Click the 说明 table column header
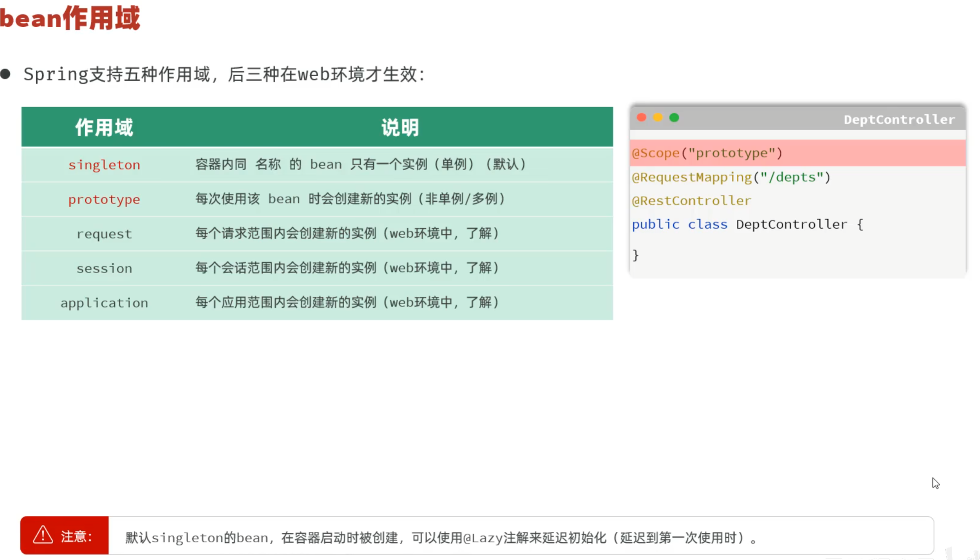Screen dimensions: 980x560 [400, 128]
